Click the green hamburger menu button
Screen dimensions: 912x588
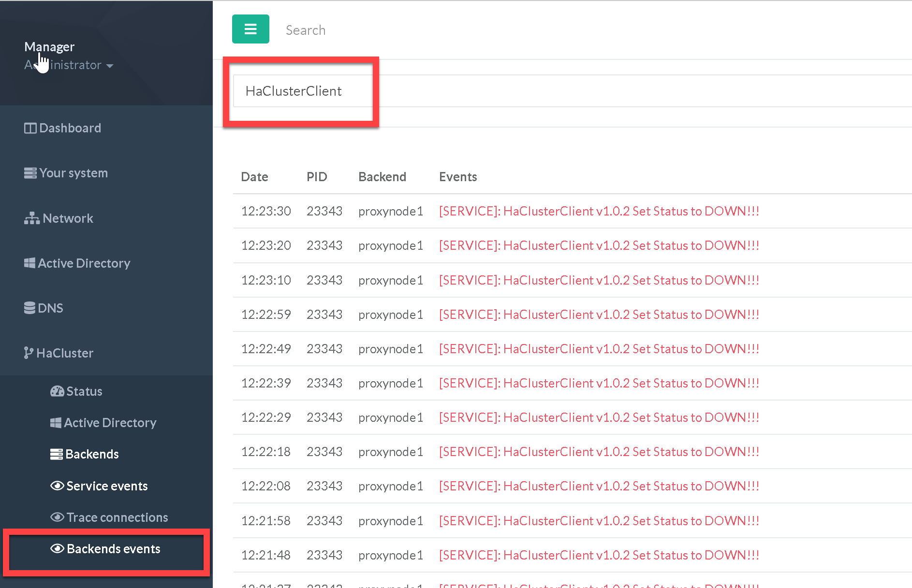point(250,29)
